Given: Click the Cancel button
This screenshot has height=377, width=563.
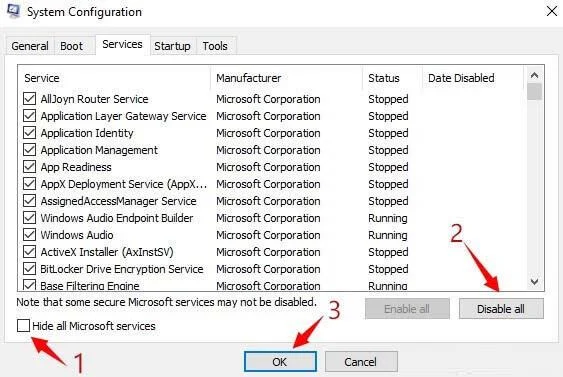Looking at the screenshot, I should tap(361, 362).
